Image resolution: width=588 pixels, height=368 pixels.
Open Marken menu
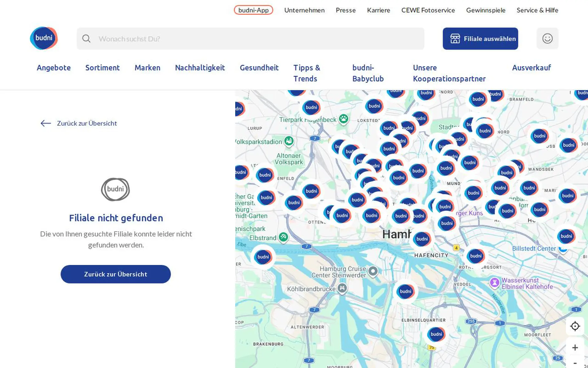point(148,68)
